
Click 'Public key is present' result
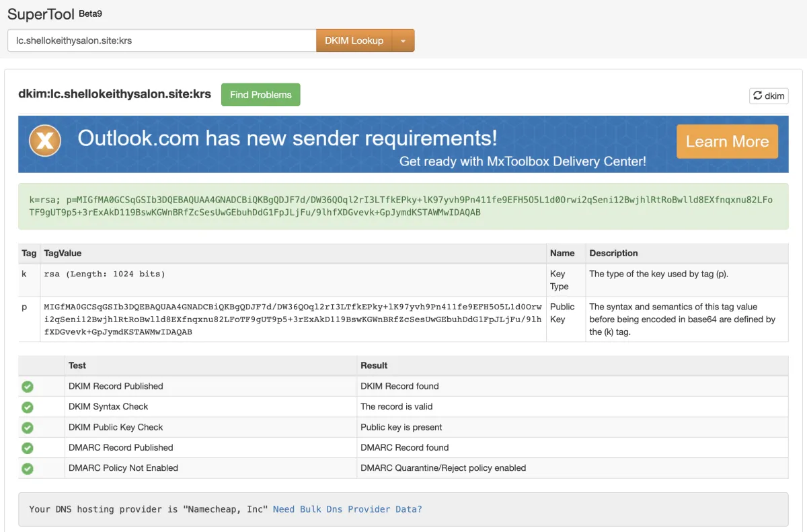[x=401, y=427]
